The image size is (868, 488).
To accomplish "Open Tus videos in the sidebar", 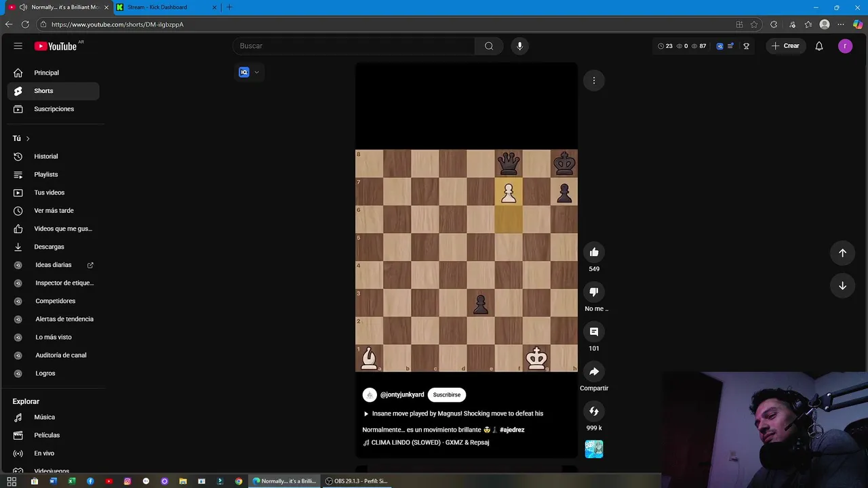I will [53, 192].
